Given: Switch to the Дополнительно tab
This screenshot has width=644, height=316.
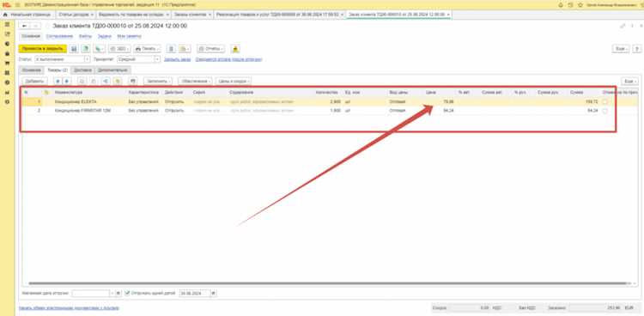Looking at the screenshot, I should [113, 70].
